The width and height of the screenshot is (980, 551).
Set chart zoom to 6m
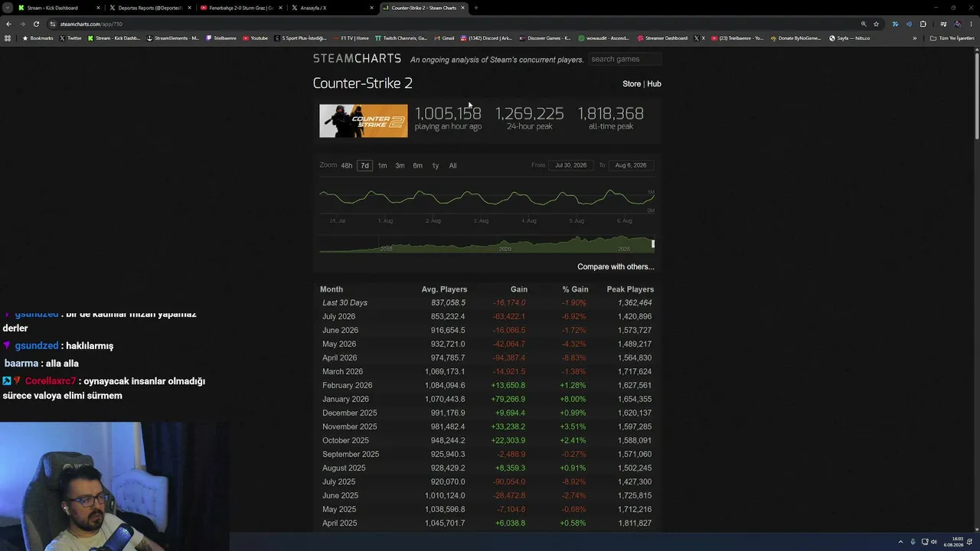(x=417, y=165)
